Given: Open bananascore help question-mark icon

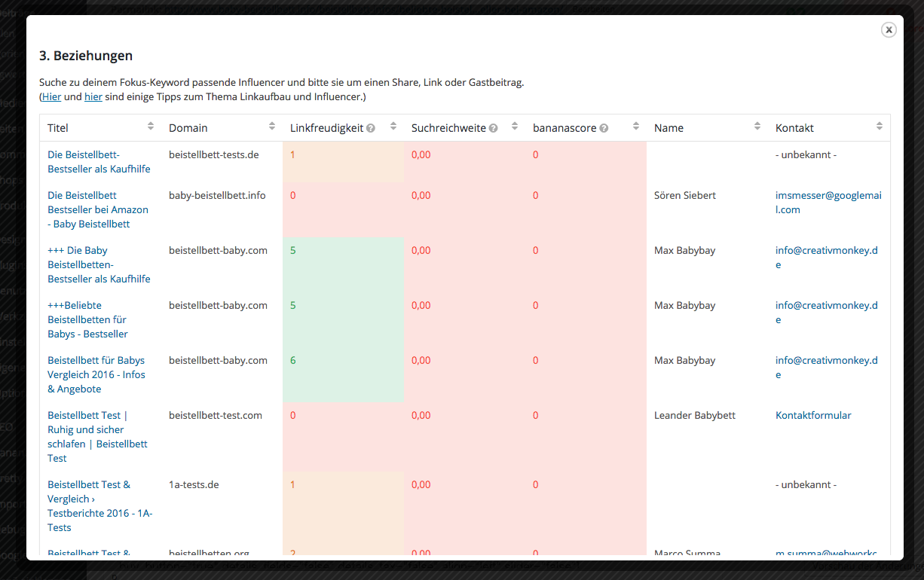Looking at the screenshot, I should tap(604, 128).
